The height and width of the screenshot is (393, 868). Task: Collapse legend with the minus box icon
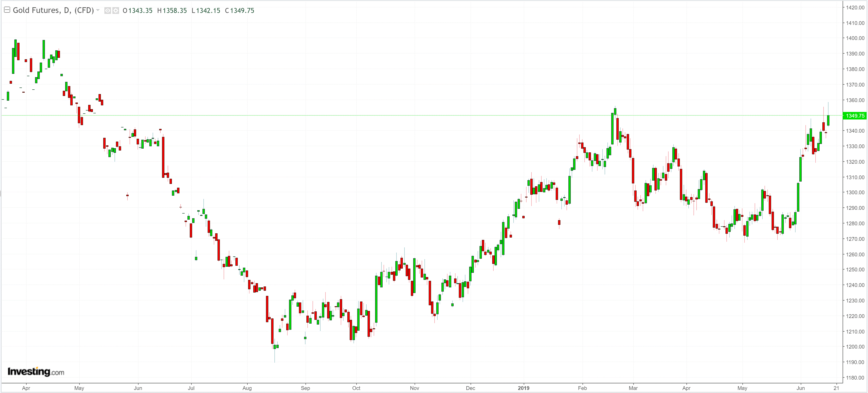pyautogui.click(x=7, y=10)
